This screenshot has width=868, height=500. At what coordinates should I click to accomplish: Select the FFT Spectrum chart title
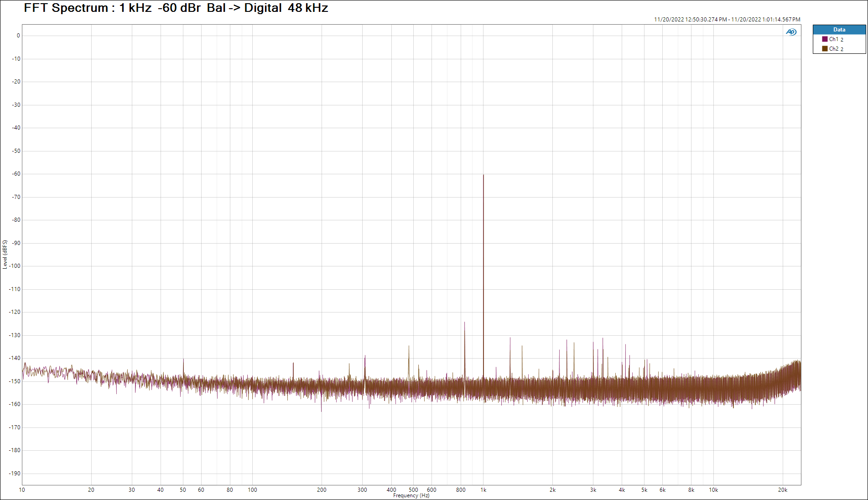click(x=176, y=8)
